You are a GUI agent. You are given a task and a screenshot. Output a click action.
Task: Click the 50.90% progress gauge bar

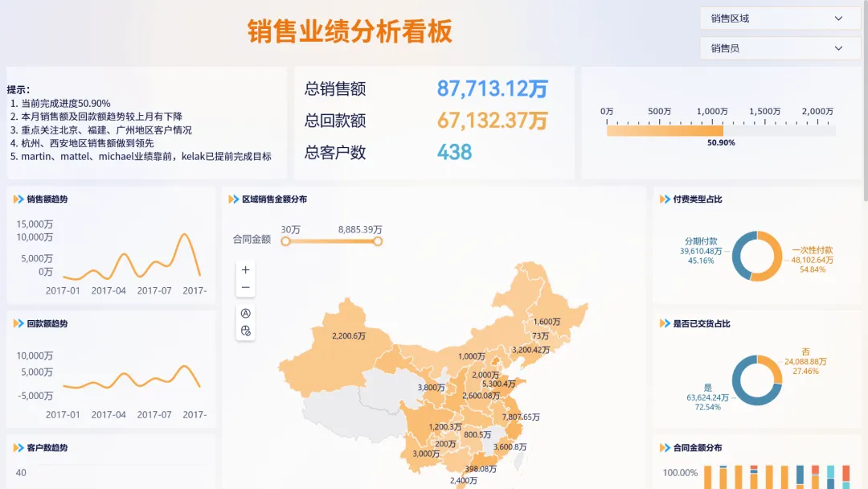tap(721, 131)
